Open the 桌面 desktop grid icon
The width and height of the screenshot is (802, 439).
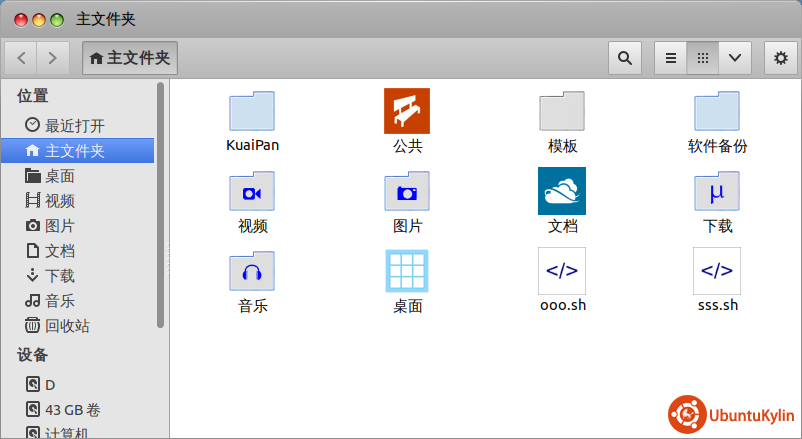coord(407,270)
